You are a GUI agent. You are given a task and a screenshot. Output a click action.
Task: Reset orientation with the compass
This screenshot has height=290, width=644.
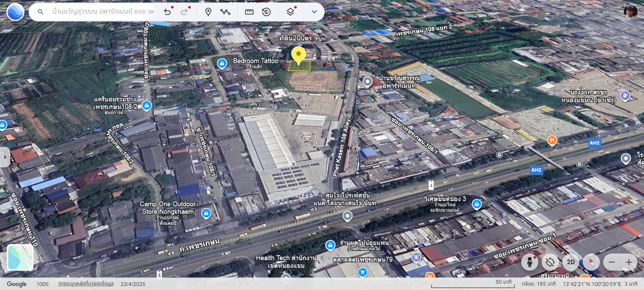pos(591,262)
